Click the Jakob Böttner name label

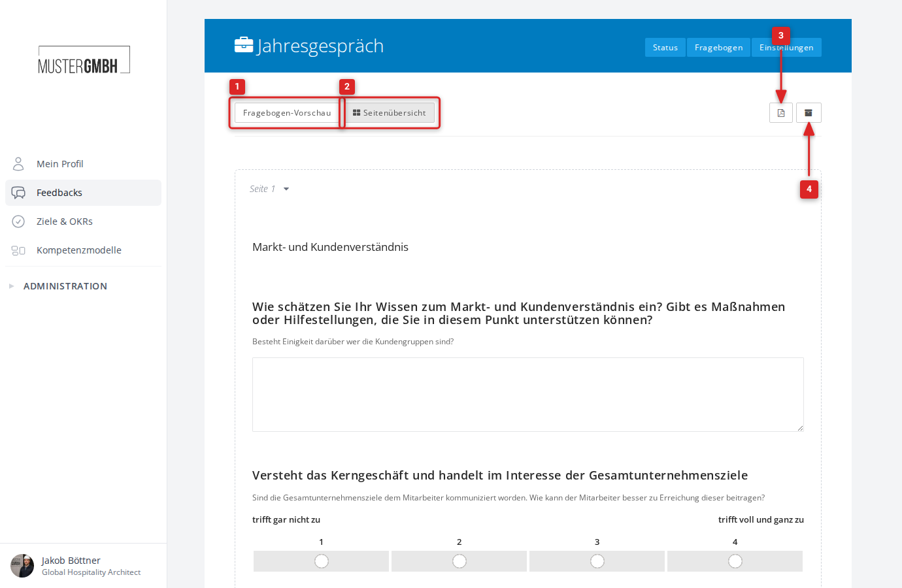pos(71,561)
